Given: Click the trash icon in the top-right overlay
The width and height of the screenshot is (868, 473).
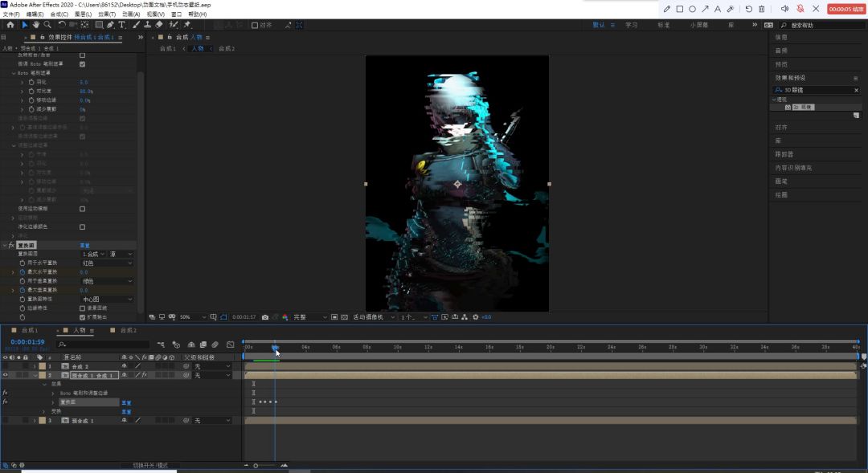Looking at the screenshot, I should point(762,9).
